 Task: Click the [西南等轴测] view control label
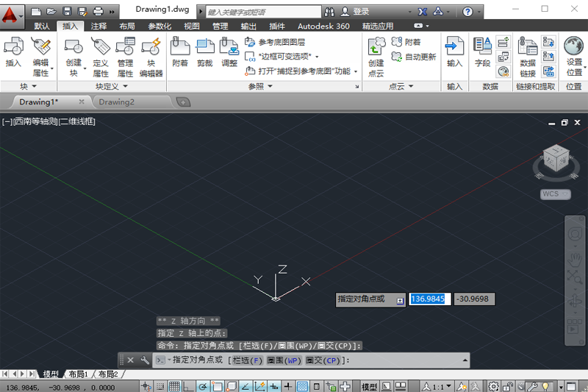click(35, 121)
